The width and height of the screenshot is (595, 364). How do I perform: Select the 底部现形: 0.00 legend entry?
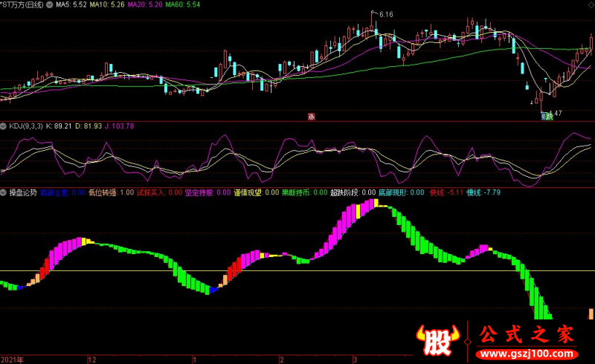tap(402, 192)
